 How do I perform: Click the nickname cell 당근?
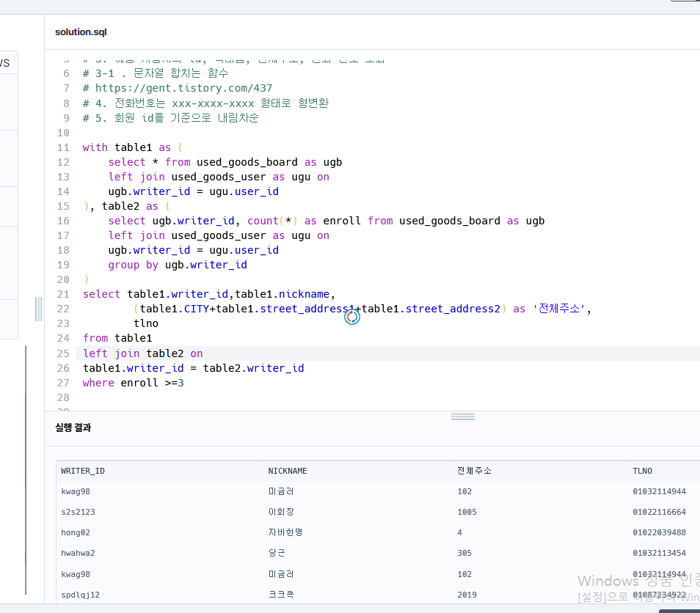pyautogui.click(x=277, y=553)
